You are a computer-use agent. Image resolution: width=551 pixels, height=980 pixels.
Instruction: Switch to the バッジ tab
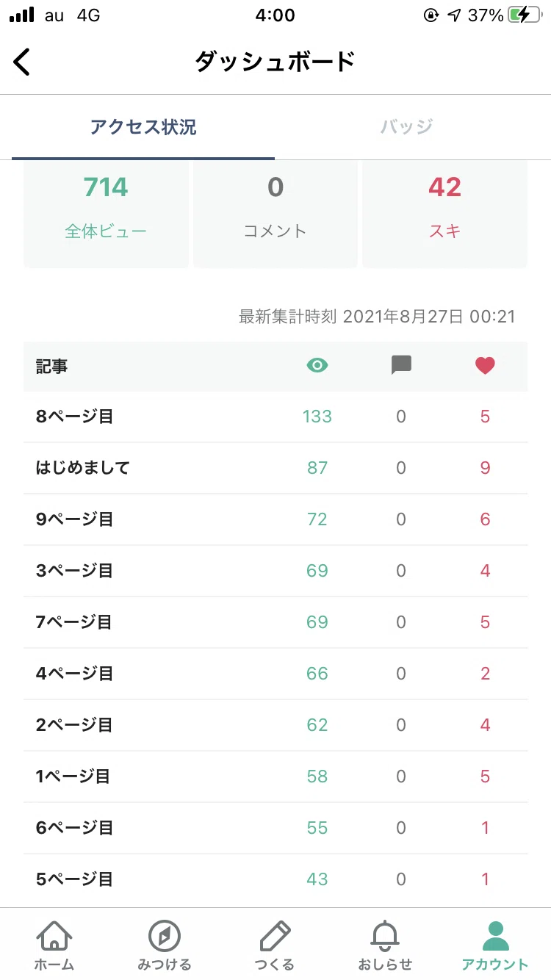coord(406,127)
